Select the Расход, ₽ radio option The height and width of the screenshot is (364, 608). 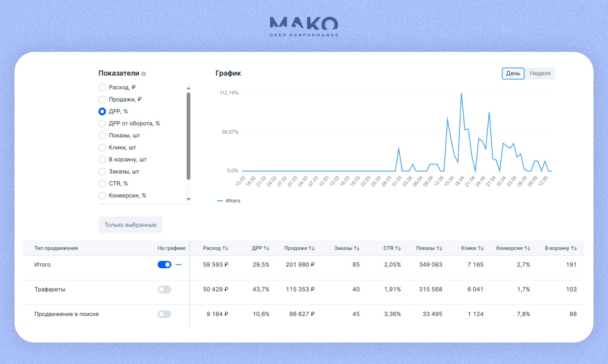tap(102, 87)
